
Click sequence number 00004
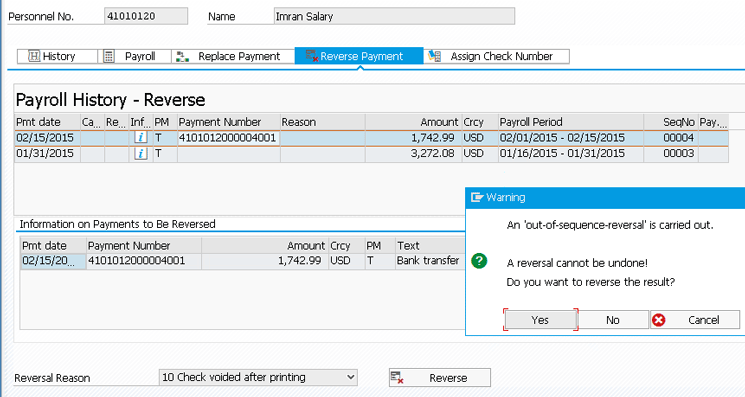pos(671,138)
